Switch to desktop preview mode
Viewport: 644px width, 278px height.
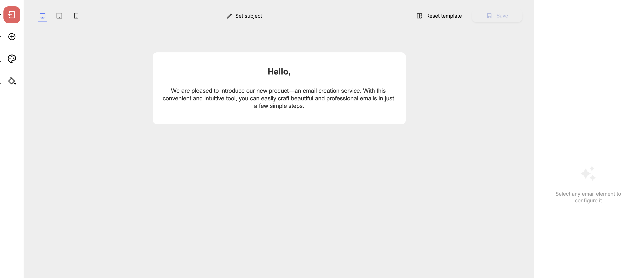tap(43, 16)
